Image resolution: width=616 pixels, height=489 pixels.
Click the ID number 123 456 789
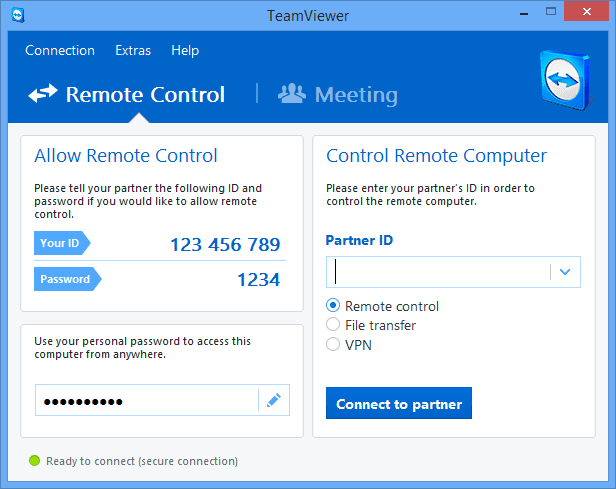tap(225, 244)
